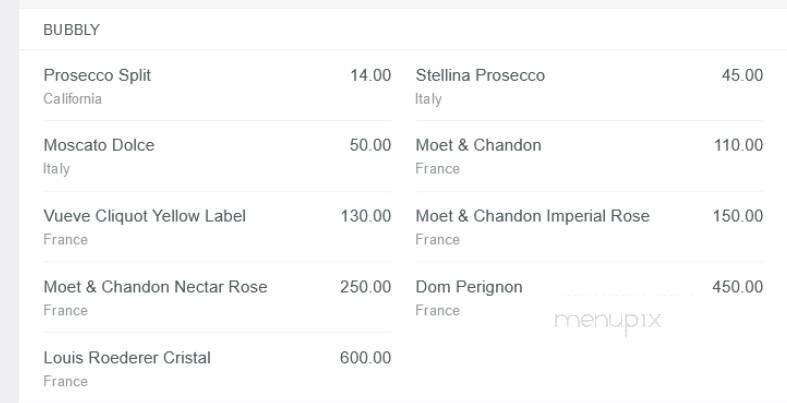Select the Prosecco Split menu item
This screenshot has width=787, height=403.
tap(97, 76)
